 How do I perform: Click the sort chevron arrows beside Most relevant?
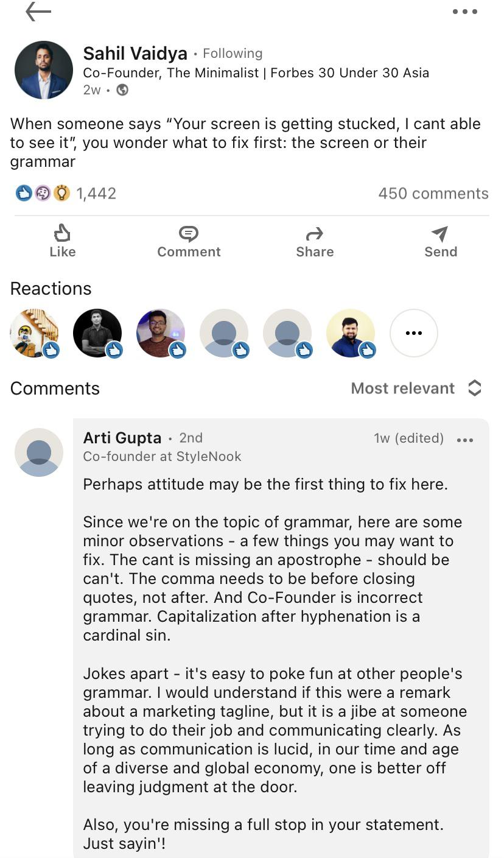pos(475,389)
